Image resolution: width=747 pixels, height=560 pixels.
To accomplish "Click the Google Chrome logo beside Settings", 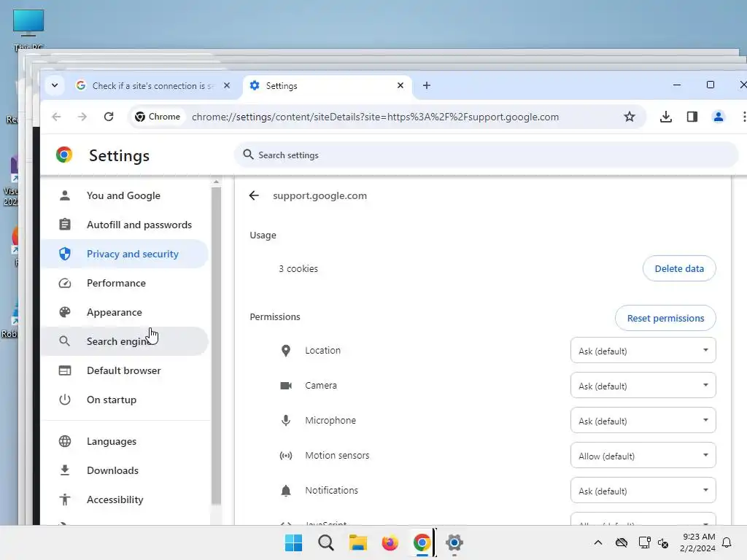I will pyautogui.click(x=64, y=155).
